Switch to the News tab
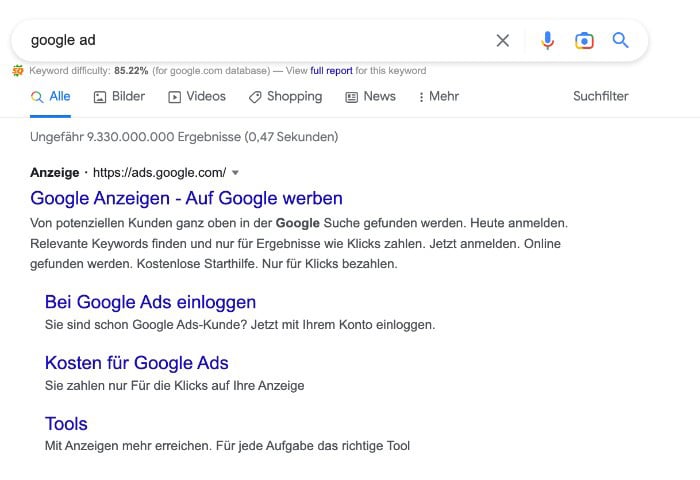The height and width of the screenshot is (480, 700). coord(371,96)
